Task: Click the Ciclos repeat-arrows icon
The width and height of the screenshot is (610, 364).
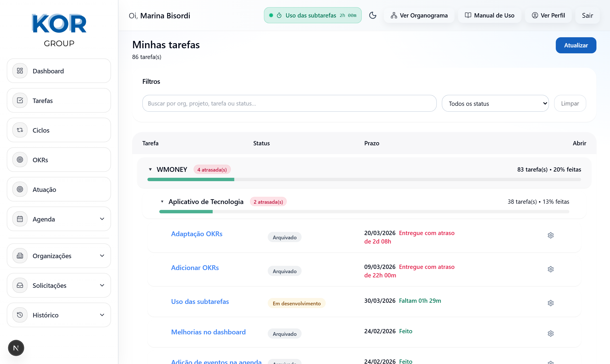Action: 20,130
